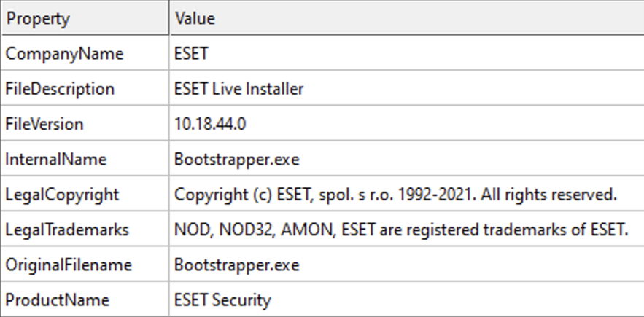Click the Value column header
The image size is (644, 317).
[x=407, y=18]
